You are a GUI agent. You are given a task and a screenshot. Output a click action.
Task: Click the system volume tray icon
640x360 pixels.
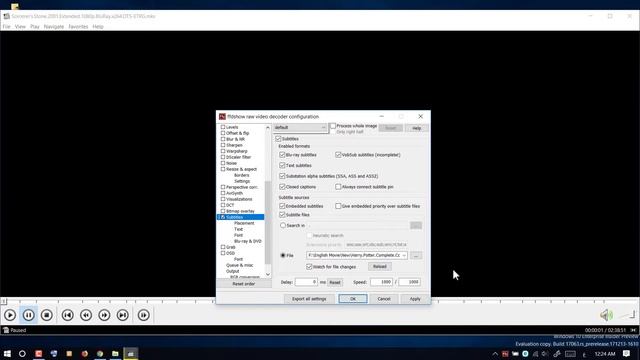pos(545,354)
